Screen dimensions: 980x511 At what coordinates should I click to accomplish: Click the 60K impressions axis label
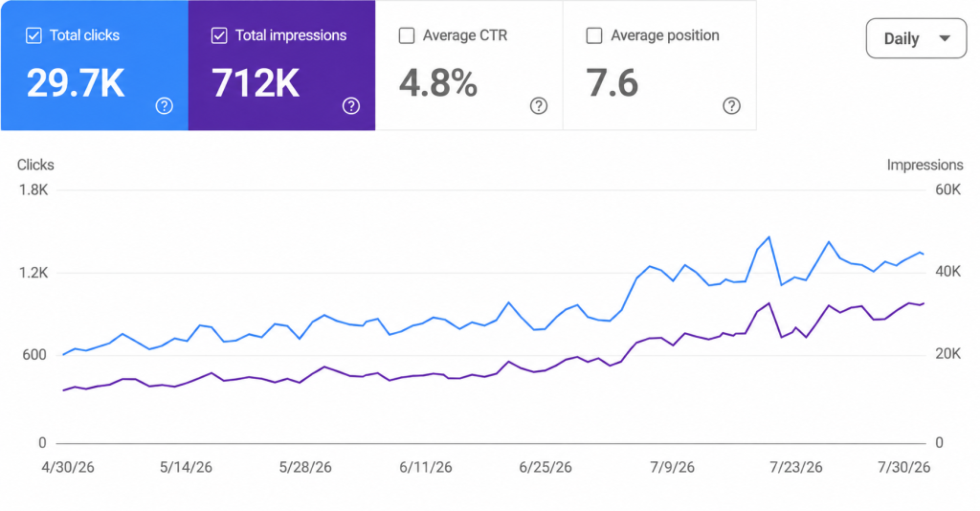948,189
